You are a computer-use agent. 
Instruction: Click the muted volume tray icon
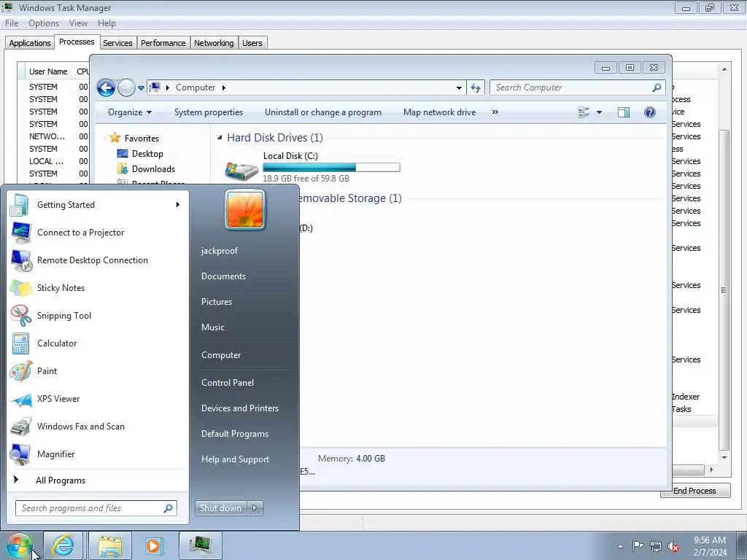673,546
